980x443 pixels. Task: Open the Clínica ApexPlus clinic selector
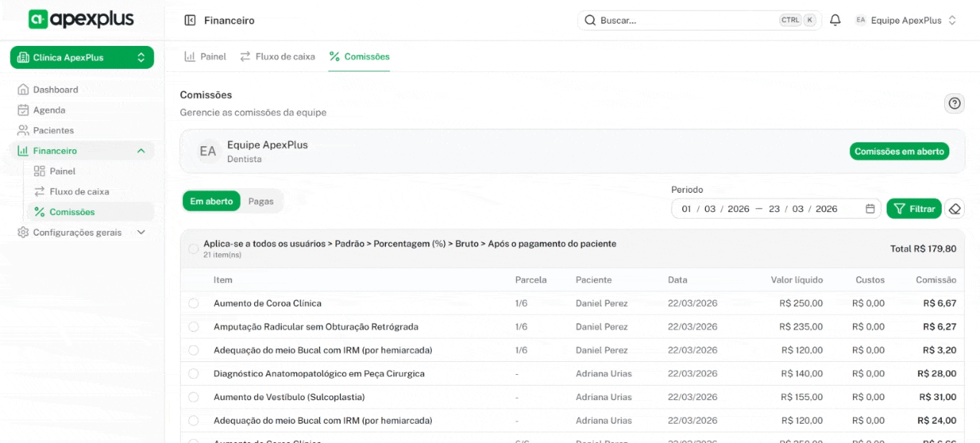point(82,57)
